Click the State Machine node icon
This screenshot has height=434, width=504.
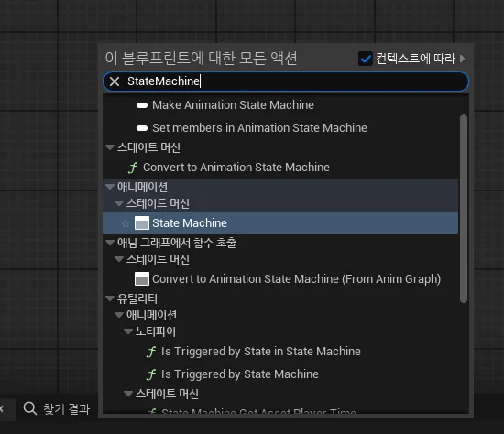tap(142, 222)
